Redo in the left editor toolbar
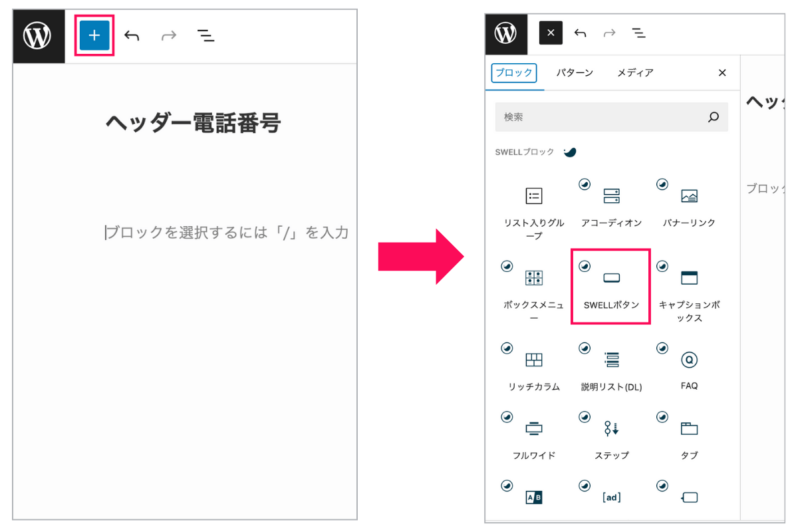Screen dimensions: 798x532 (169, 36)
